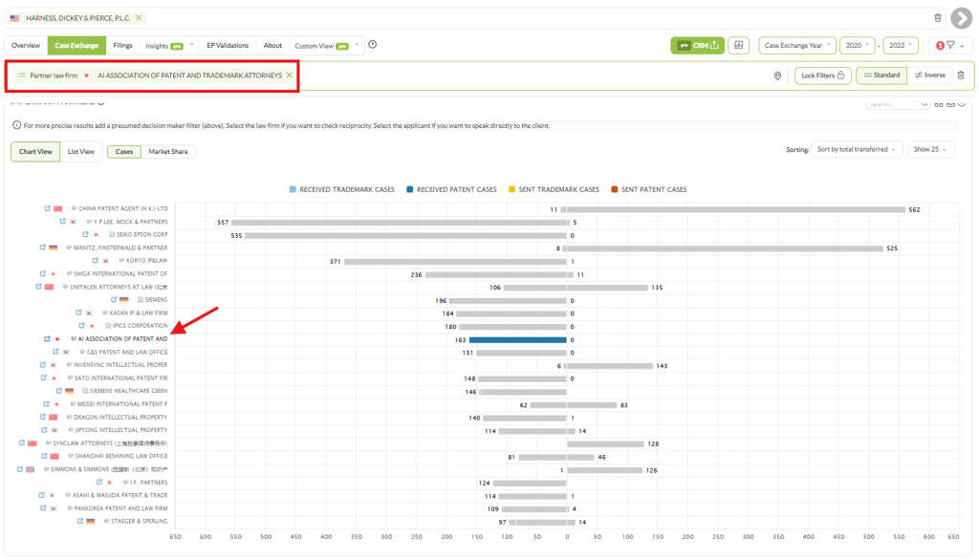Screen dimensions: 979x560
Task: Switch display to Market Share
Action: coord(168,152)
